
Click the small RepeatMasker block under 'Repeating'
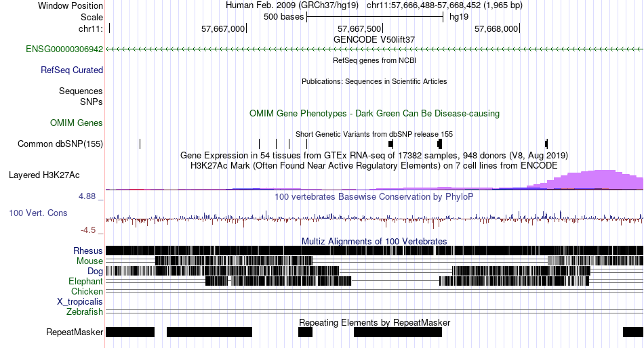(x=305, y=332)
